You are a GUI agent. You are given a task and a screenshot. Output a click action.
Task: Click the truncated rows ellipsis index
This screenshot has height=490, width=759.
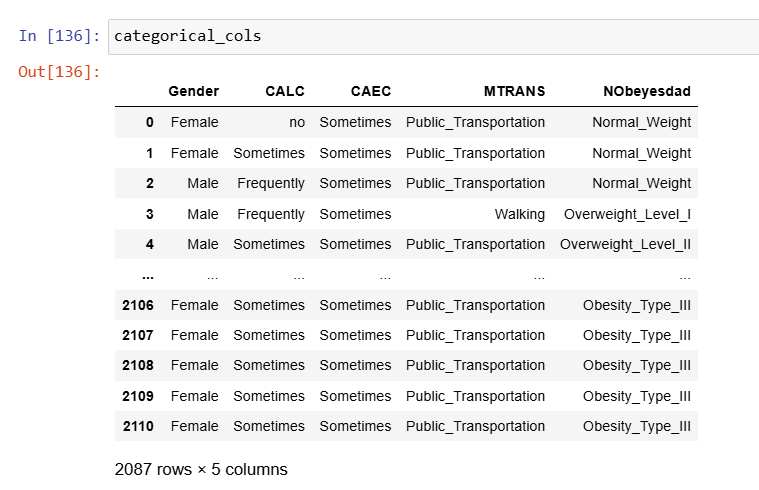pos(148,277)
